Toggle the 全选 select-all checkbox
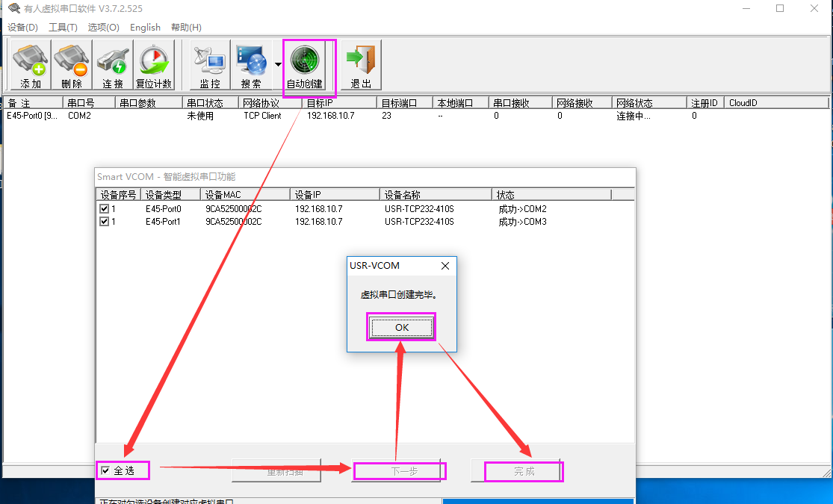Viewport: 833px width, 504px height. click(x=105, y=470)
